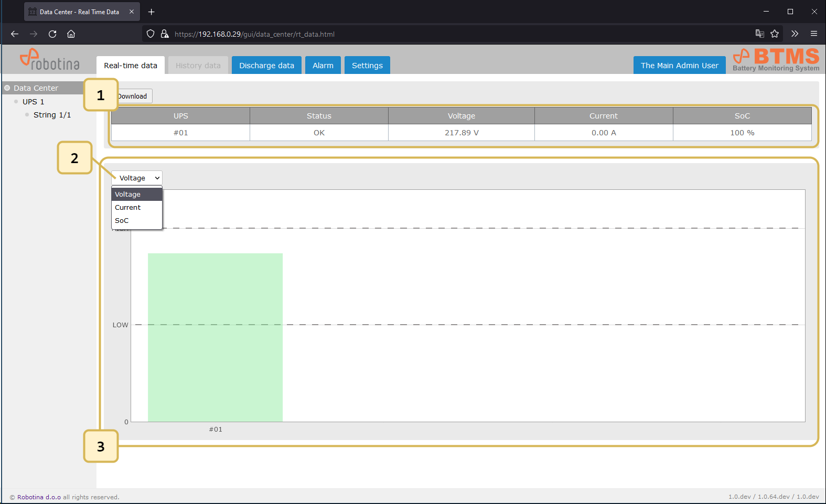Open the browser hamburger menu
Screen dimensions: 826x504
[x=814, y=34]
